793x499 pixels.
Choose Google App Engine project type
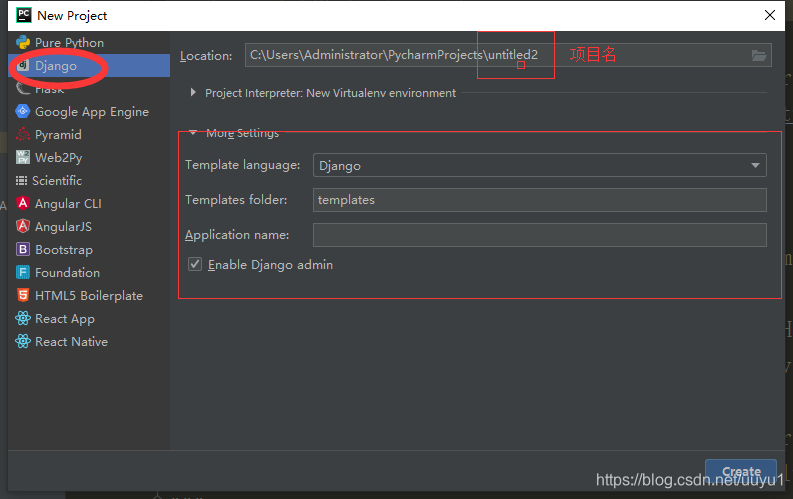[92, 112]
